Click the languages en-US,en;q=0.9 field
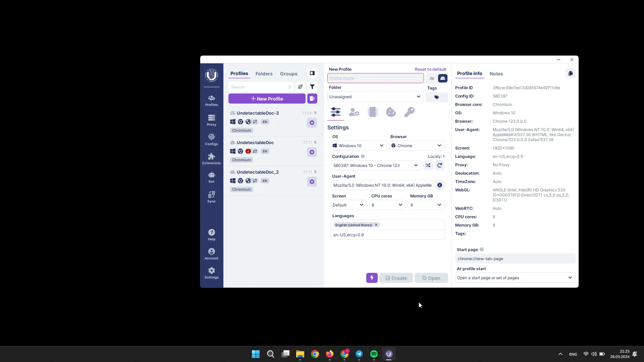This screenshot has height=362, width=644. point(388,235)
